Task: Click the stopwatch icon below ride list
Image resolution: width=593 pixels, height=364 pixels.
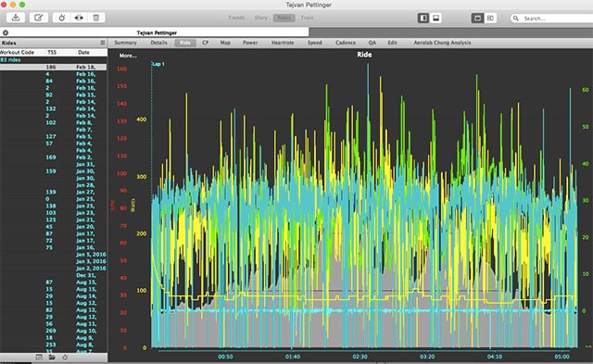Action: [65, 358]
